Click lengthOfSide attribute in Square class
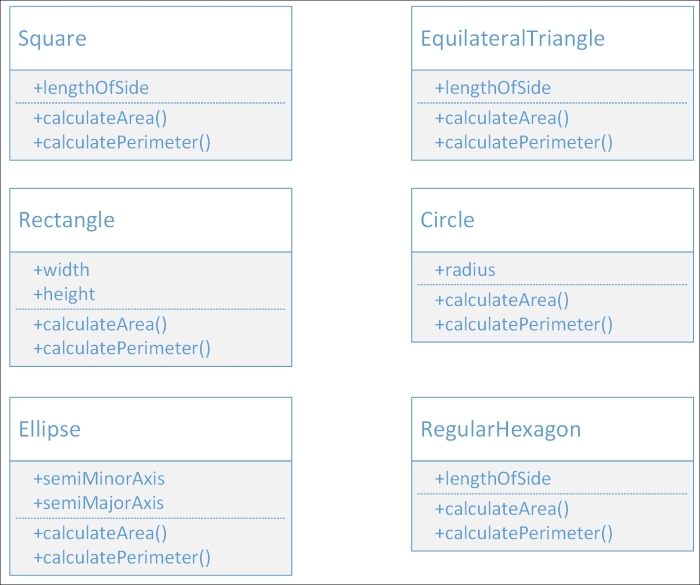Viewport: 700px width, 585px height. [x=91, y=88]
